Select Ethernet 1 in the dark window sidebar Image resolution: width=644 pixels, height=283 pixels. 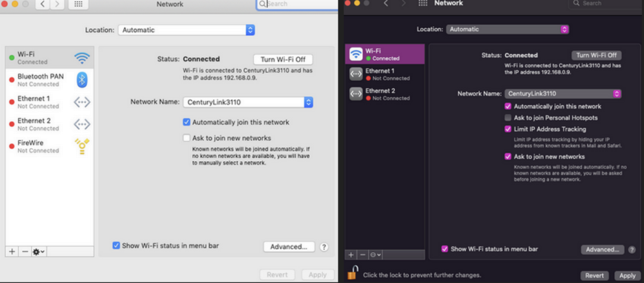point(385,74)
